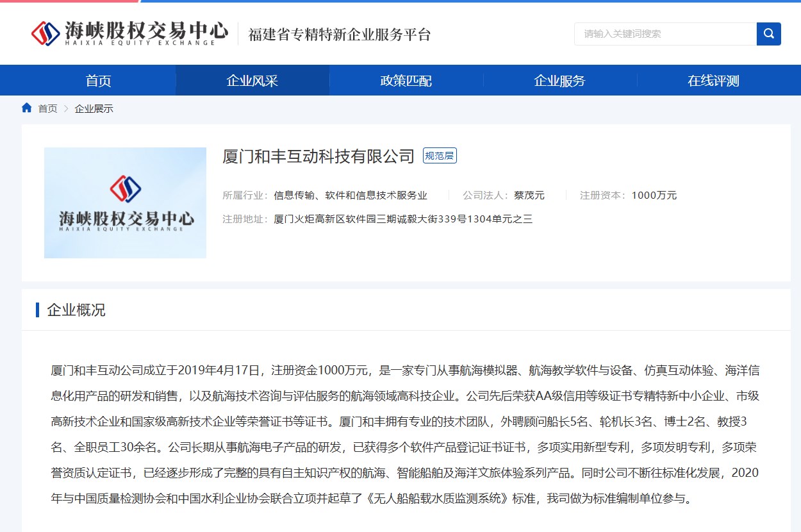Focus the keyword search input field
This screenshot has width=801, height=532.
coord(665,34)
